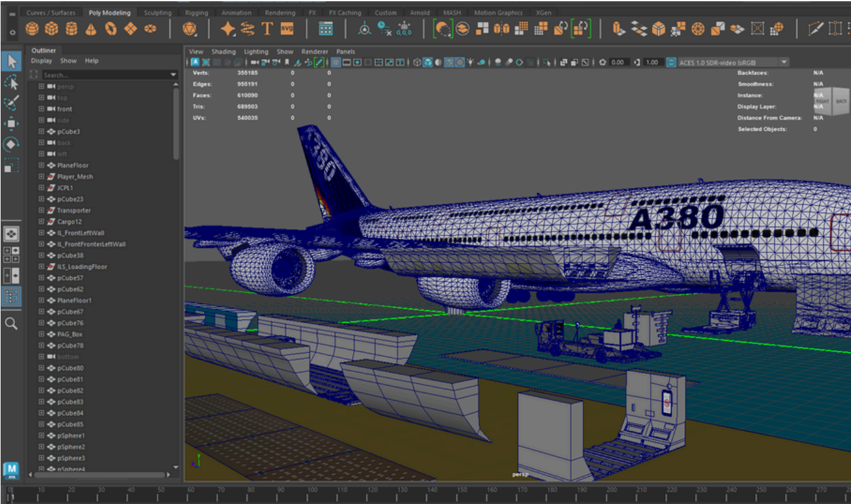Toggle wireframe shading cube icon
This screenshot has width=851, height=504.
[416, 62]
